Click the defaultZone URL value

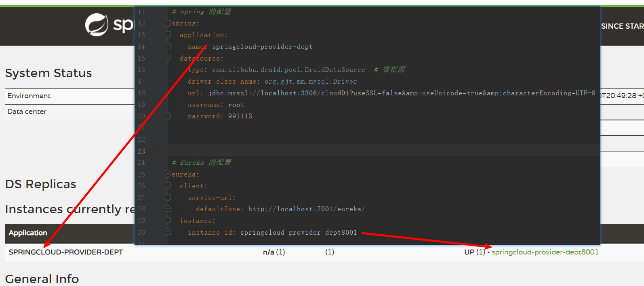(307, 209)
